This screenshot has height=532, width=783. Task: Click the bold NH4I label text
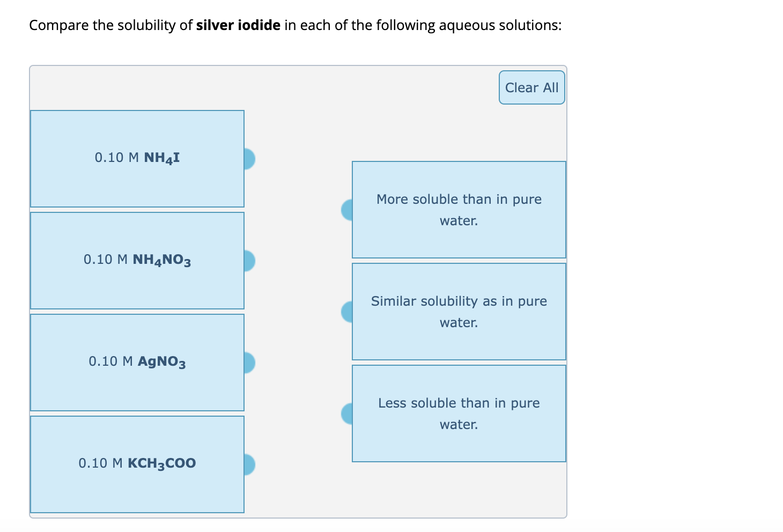161,158
